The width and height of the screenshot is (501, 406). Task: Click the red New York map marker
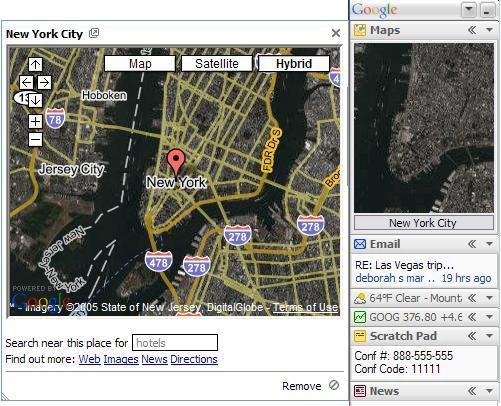(x=176, y=162)
